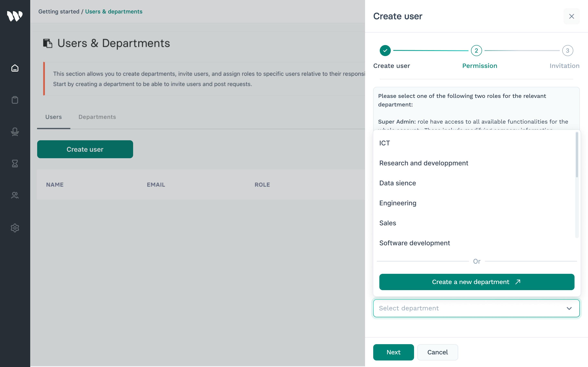Click the office chair icon in sidebar

(x=15, y=132)
